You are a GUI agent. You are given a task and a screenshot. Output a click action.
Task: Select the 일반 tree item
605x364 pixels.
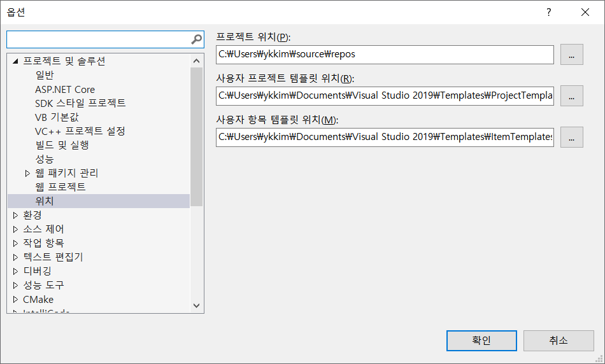pyautogui.click(x=45, y=75)
